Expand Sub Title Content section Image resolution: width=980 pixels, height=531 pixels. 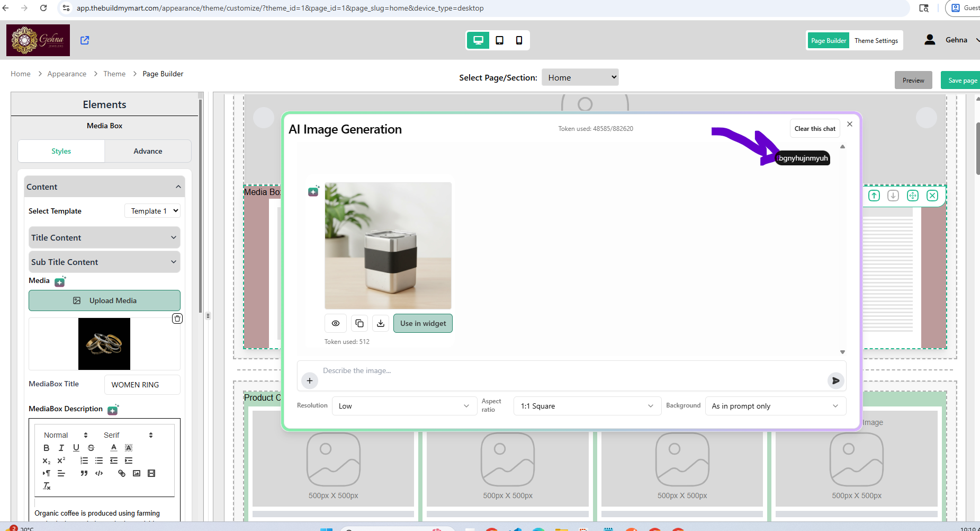(104, 262)
